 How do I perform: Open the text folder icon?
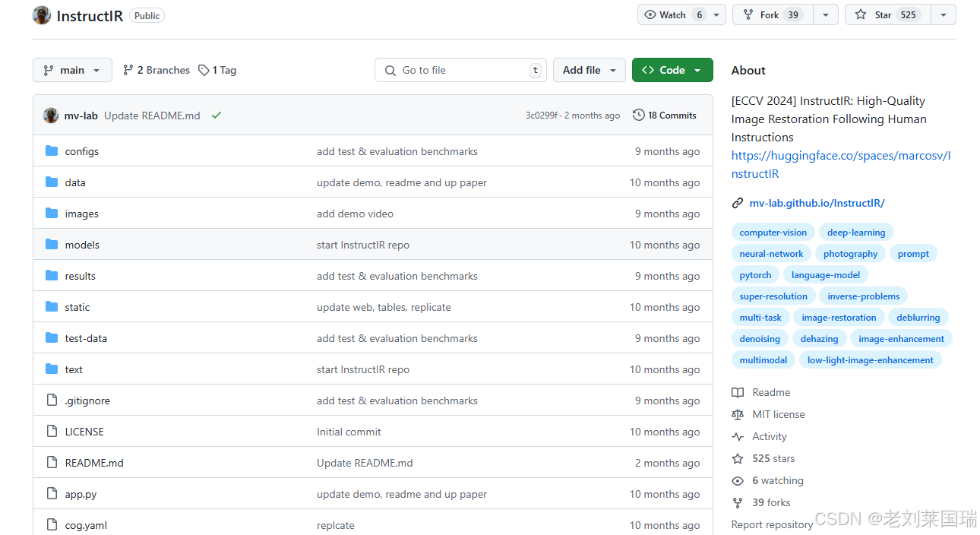(x=52, y=369)
